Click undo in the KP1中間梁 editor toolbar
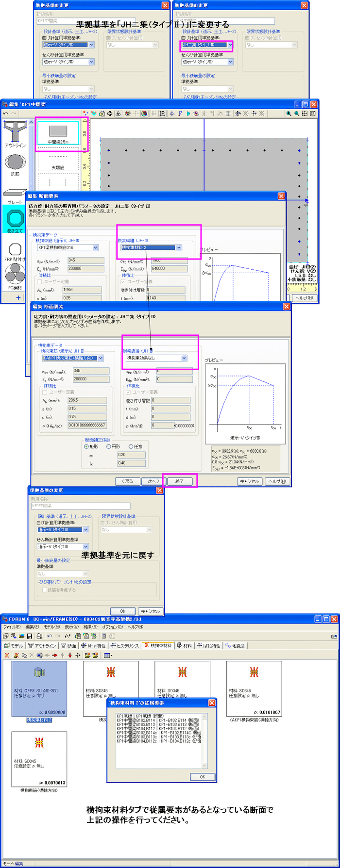 5,114
